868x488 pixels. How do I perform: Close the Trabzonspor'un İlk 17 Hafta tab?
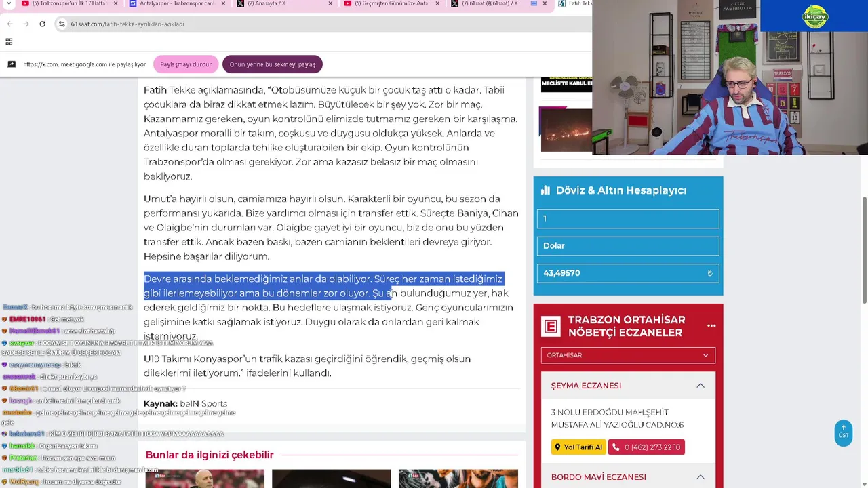115,3
